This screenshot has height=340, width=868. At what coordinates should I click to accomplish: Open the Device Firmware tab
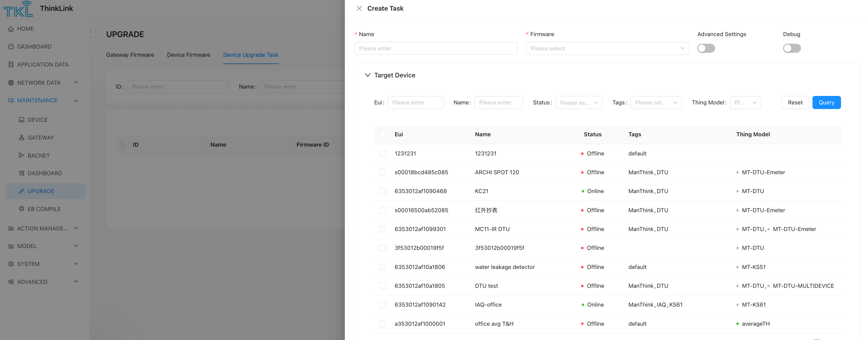[188, 55]
